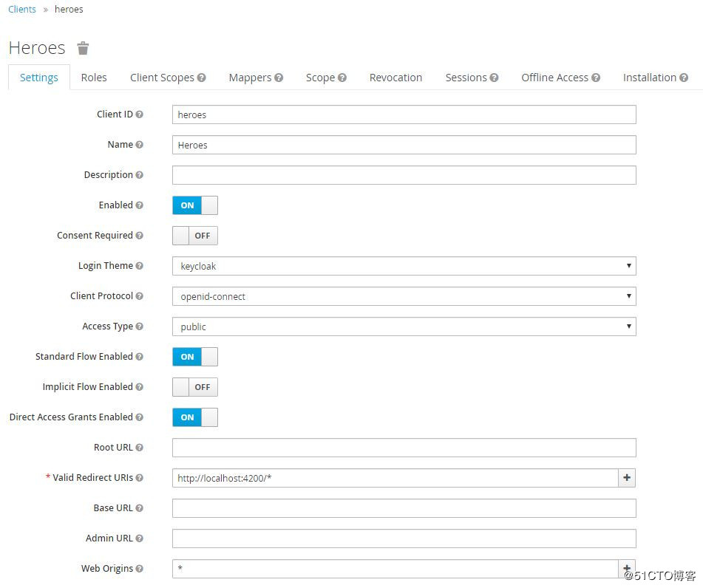Disable the Enabled toggle switch

point(195,205)
